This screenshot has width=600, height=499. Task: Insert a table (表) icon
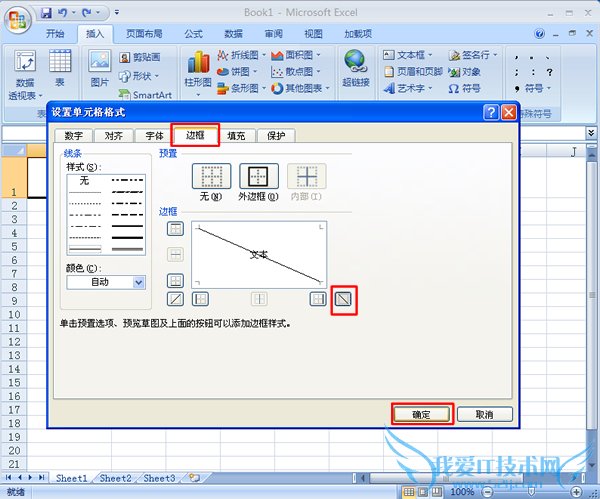(60, 68)
